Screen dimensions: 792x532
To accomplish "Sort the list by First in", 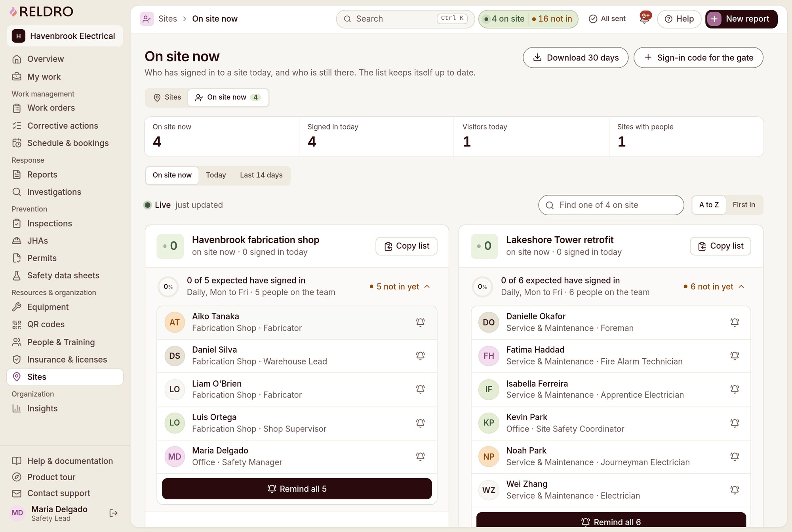I will point(744,205).
